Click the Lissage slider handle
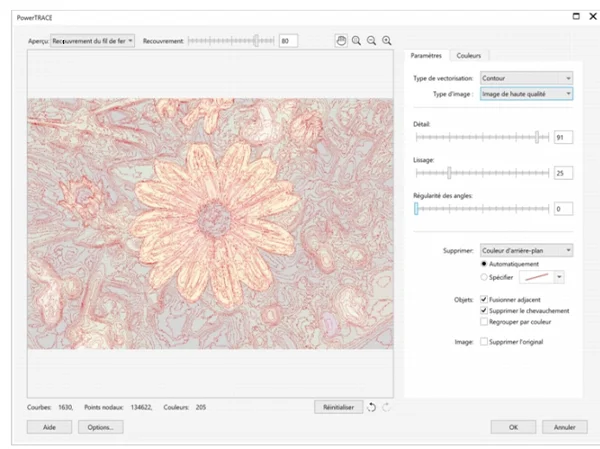 pos(449,173)
